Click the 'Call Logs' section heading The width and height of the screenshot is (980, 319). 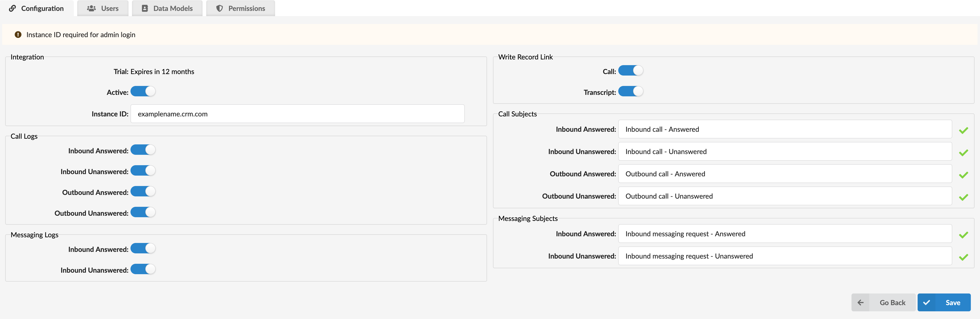[24, 136]
